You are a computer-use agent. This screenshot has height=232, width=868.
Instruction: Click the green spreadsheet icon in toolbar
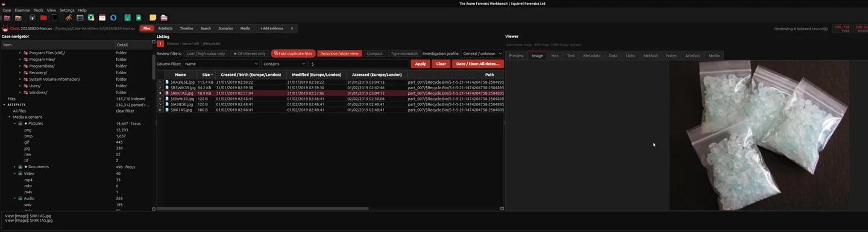pos(139,17)
